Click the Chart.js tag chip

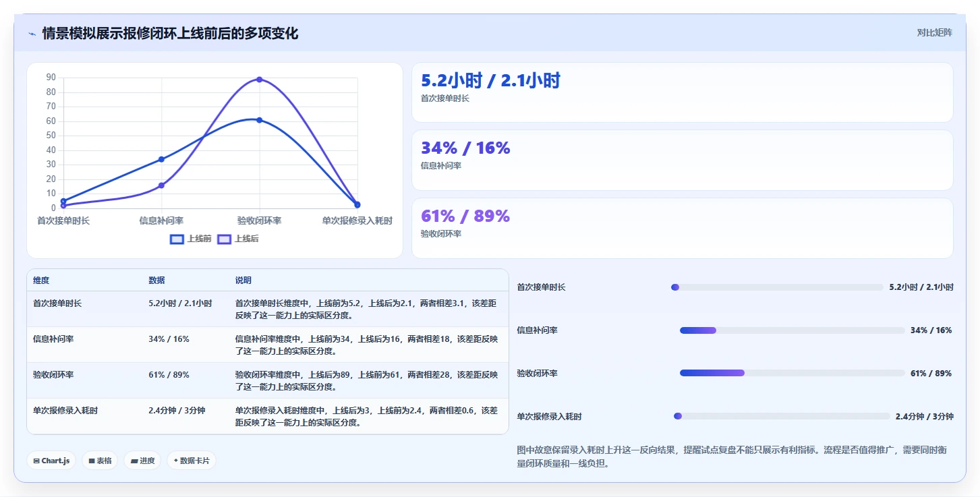click(x=52, y=461)
